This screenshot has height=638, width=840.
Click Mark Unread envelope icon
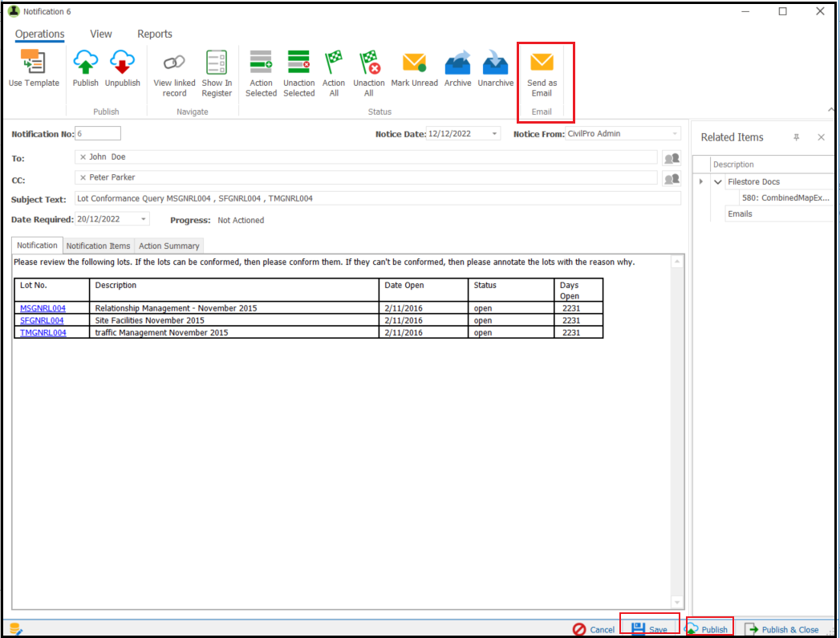(x=414, y=62)
